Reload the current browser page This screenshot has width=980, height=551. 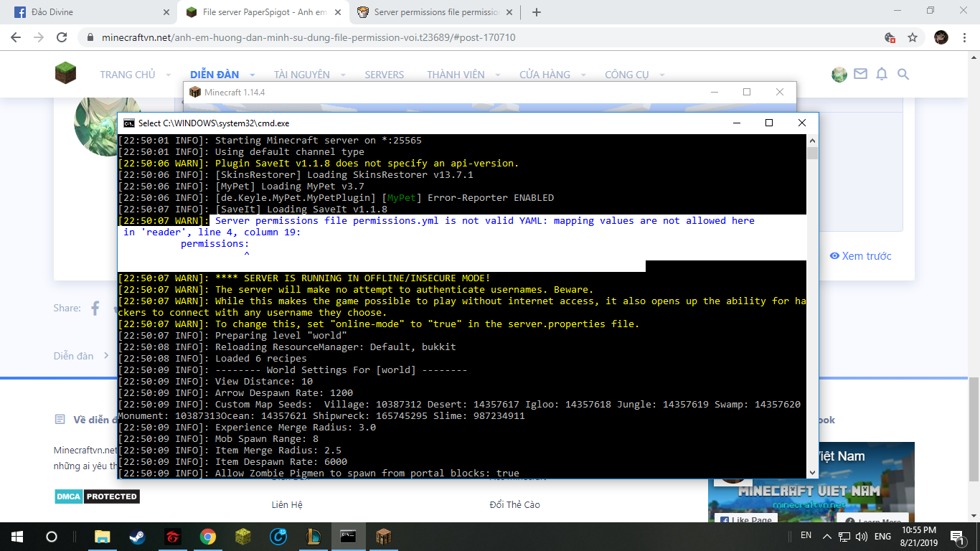click(62, 37)
